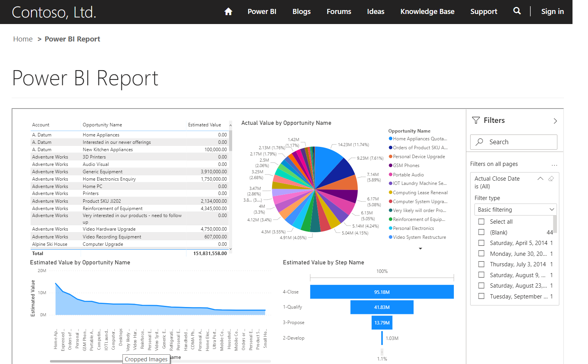Collapse the Filters pane arrow

(x=555, y=121)
